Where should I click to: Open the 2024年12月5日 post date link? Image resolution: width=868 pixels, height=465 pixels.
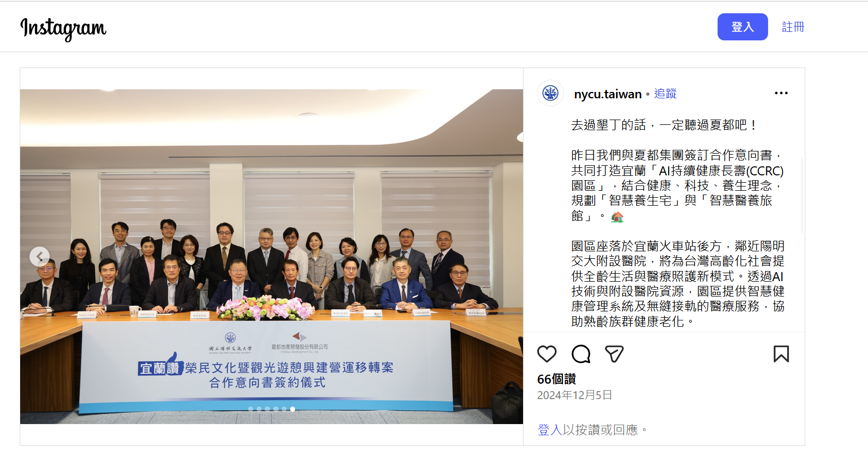575,395
